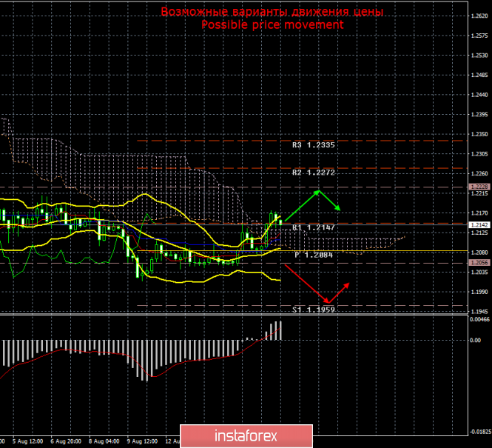Click the Russian chart title text
The height and width of the screenshot is (448, 492).
[x=273, y=13]
